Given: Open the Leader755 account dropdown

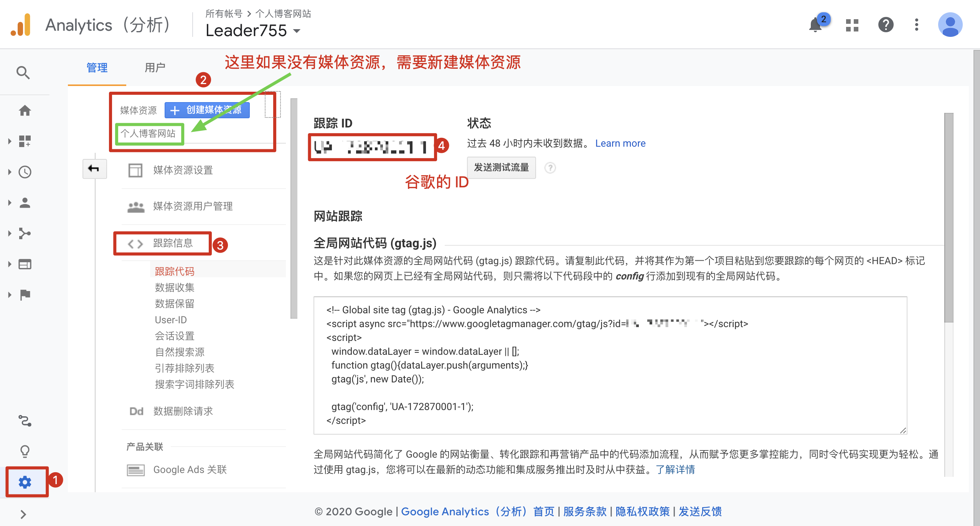Looking at the screenshot, I should click(253, 30).
